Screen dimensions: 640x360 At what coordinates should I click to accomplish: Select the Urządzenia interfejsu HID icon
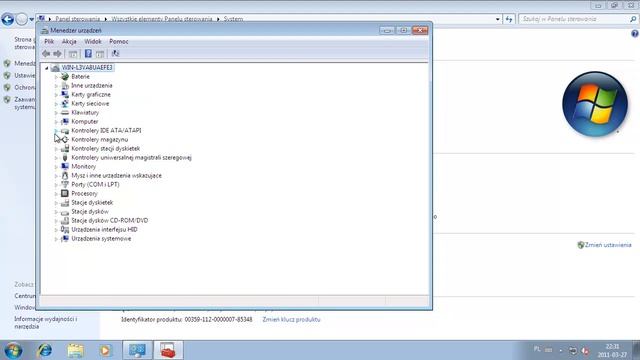click(65, 229)
